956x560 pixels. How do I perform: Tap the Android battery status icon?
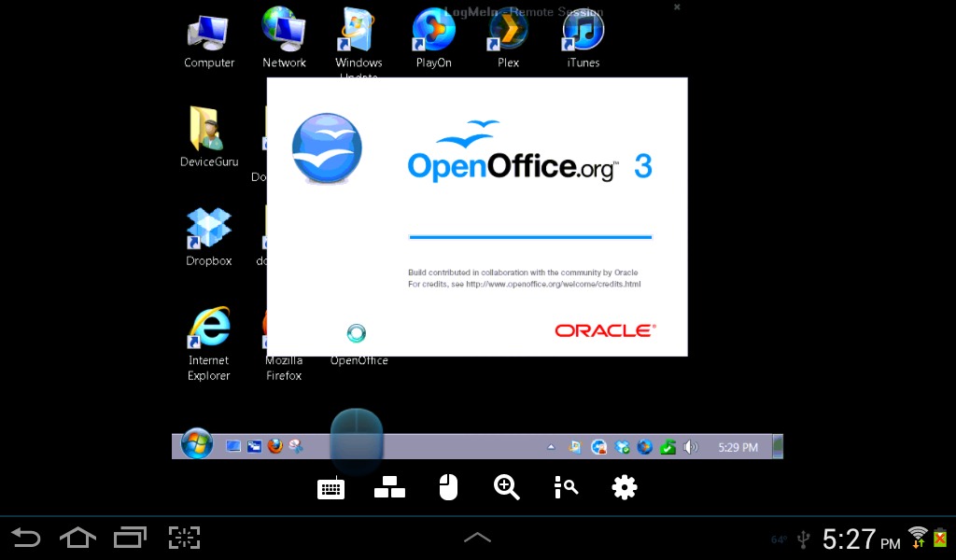(x=940, y=537)
